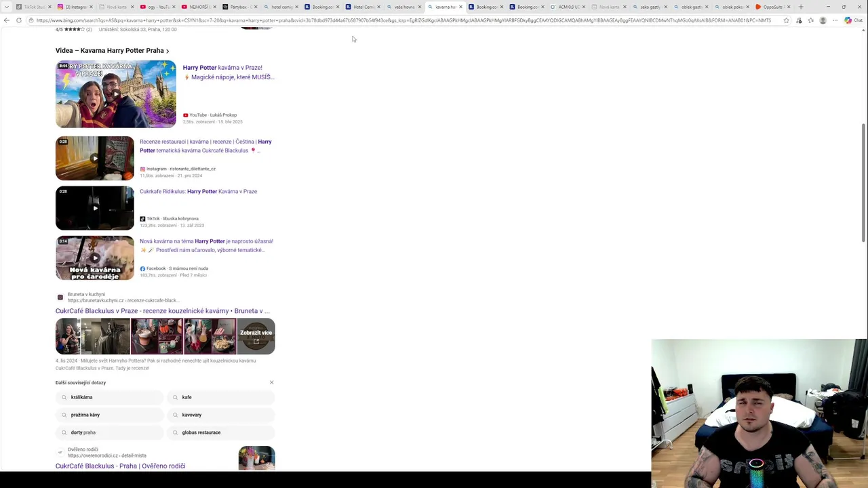Open the user profile avatar icon
This screenshot has height=488, width=868.
pos(823,20)
